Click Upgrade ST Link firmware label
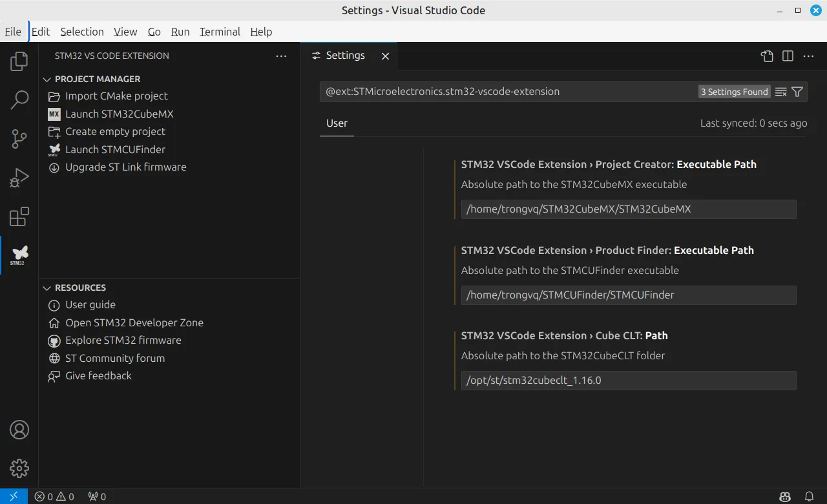This screenshot has width=827, height=504. pyautogui.click(x=126, y=167)
